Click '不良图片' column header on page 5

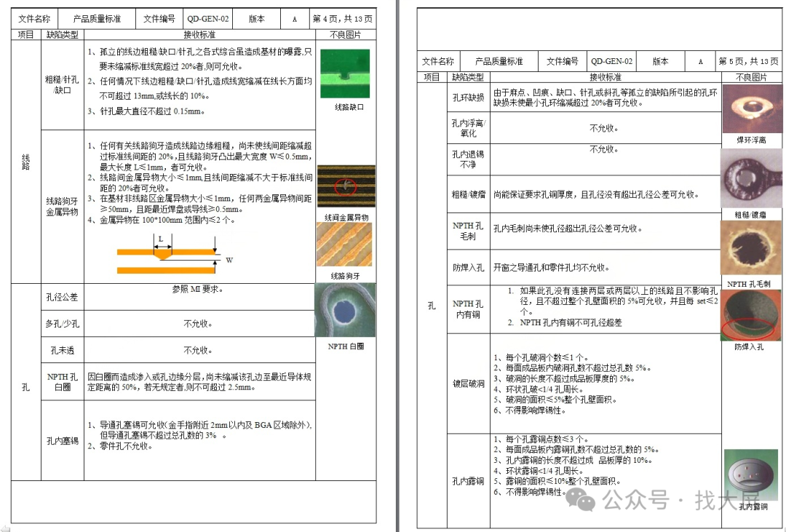point(751,77)
